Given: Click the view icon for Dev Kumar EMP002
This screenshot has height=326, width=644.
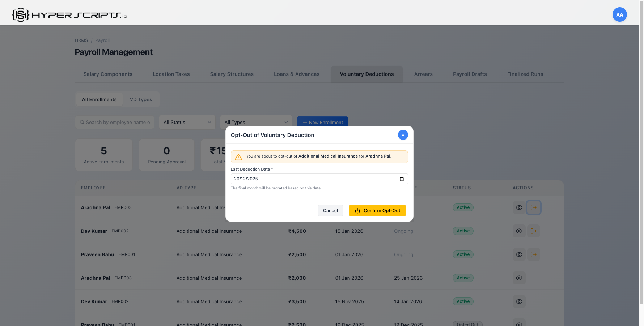Looking at the screenshot, I should [519, 231].
